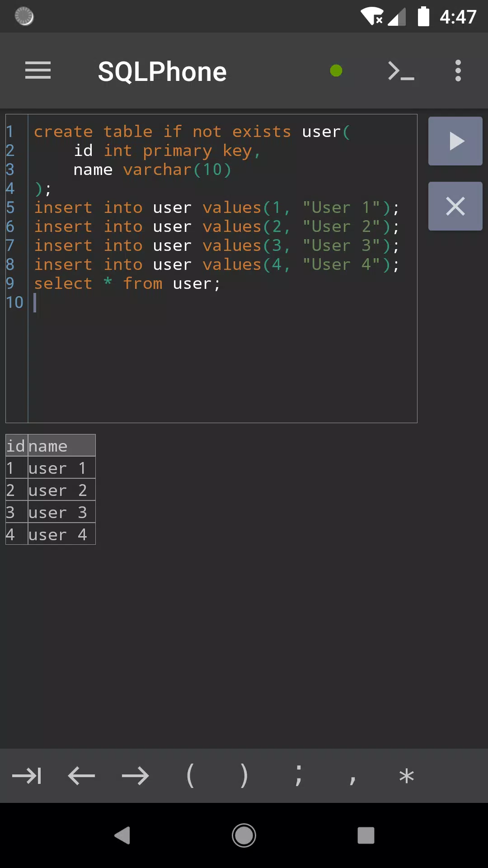The height and width of the screenshot is (868, 488).
Task: Click the insert line with "User 4"
Action: click(x=217, y=265)
